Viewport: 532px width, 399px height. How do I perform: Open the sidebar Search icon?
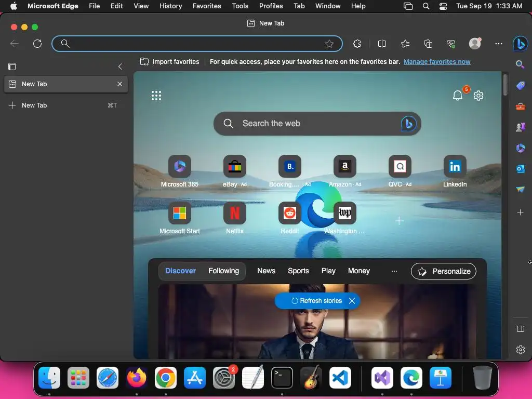tap(520, 64)
